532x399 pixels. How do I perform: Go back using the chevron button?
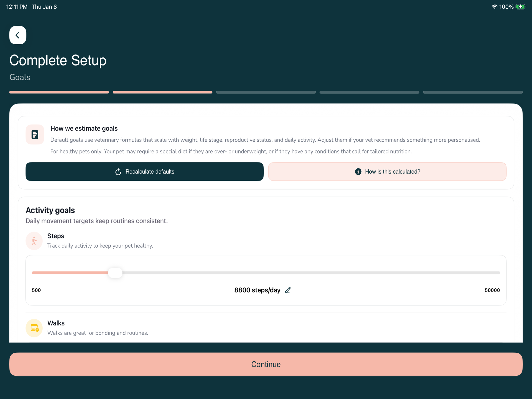[18, 35]
